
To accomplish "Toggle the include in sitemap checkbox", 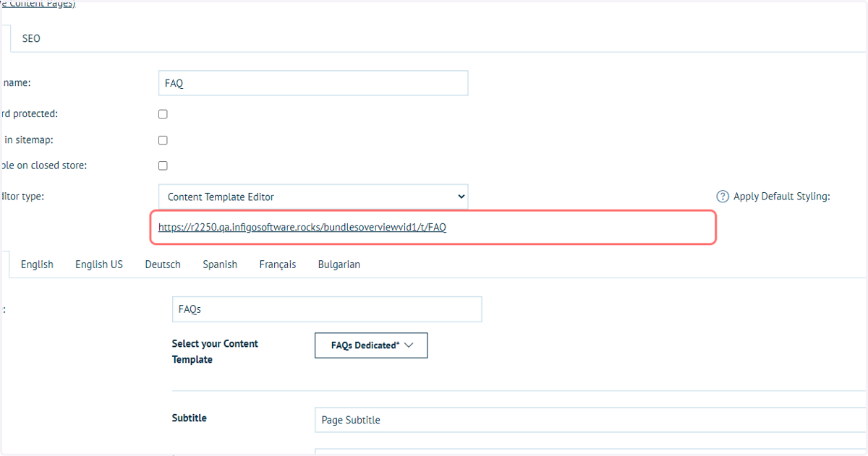I will tap(163, 140).
